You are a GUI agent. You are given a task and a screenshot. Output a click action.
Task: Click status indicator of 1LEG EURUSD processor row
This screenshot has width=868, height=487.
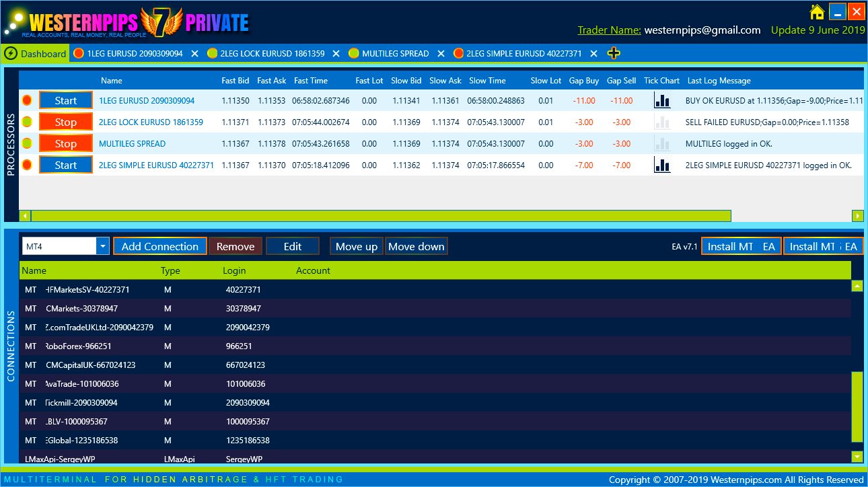coord(27,100)
